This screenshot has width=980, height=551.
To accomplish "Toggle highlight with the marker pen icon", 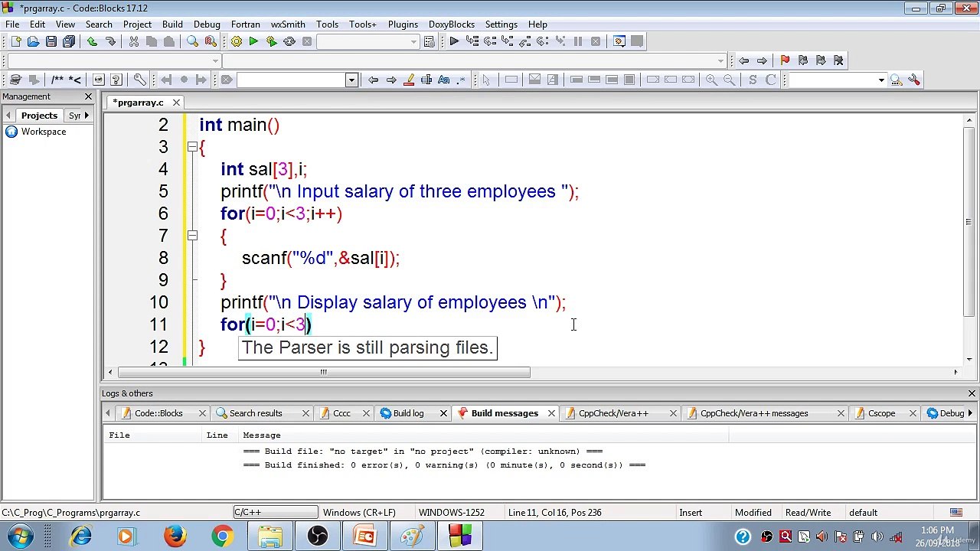I will pos(408,80).
